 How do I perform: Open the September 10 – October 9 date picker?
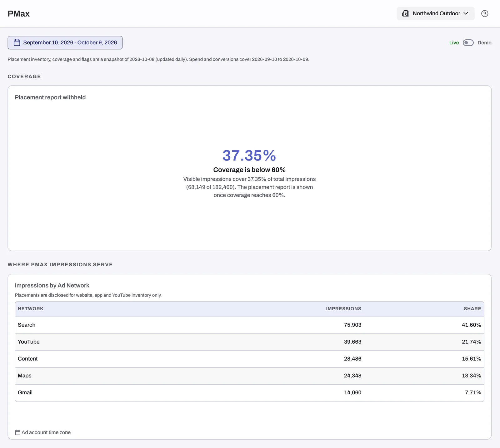(65, 42)
